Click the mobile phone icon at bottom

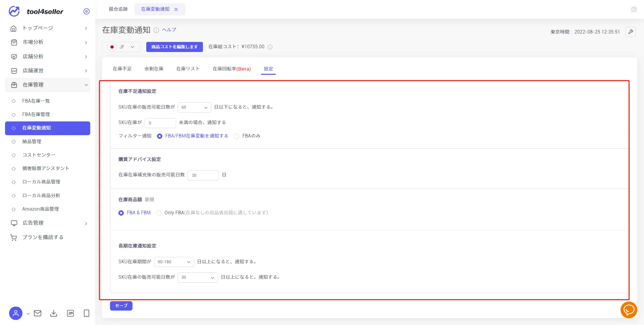click(87, 313)
